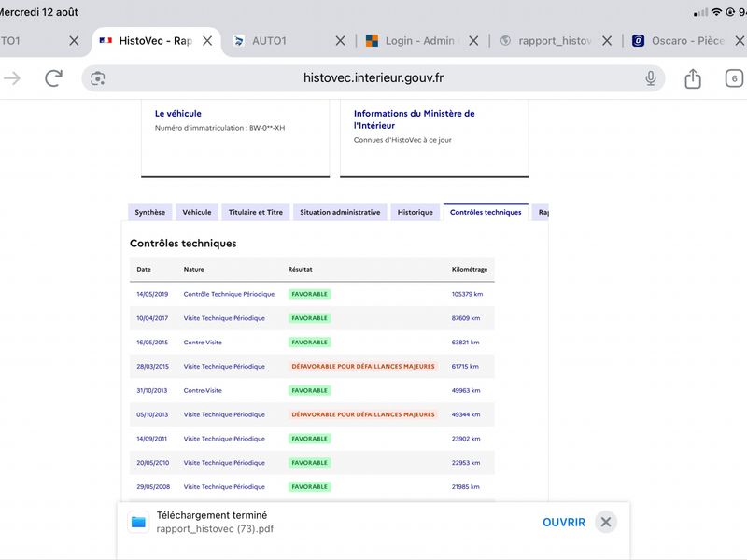Close the HistoVec browser tab
The width and height of the screenshot is (747, 560).
[207, 41]
